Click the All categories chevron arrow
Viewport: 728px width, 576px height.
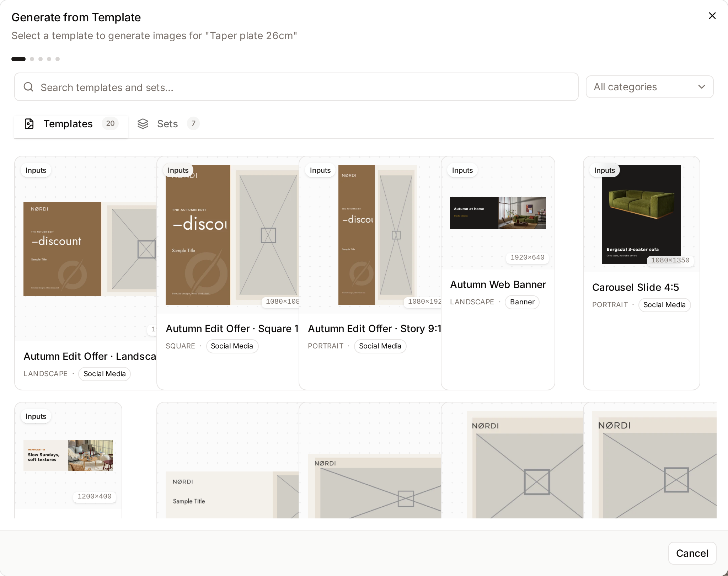click(x=701, y=87)
